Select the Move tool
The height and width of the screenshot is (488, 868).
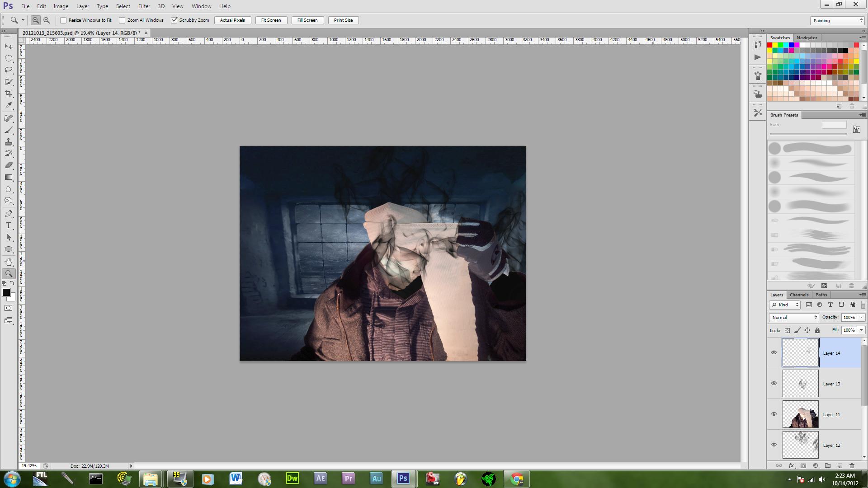(x=9, y=47)
